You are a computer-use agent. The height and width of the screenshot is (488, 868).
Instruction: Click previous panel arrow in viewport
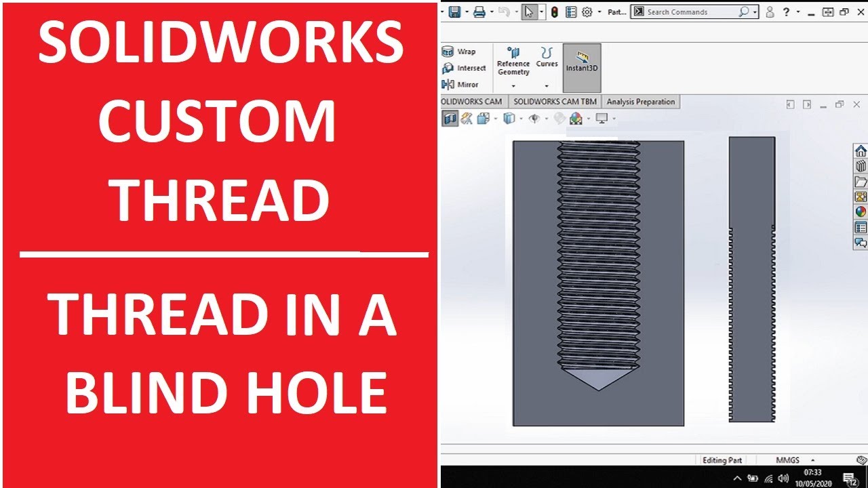point(790,104)
